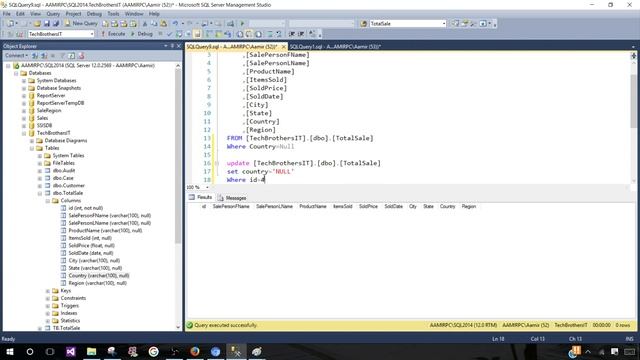Open the Tools menu

[113, 13]
